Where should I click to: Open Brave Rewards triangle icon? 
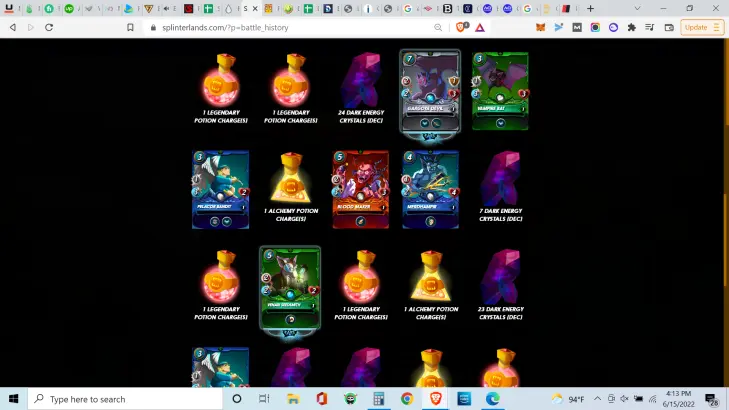tap(480, 27)
